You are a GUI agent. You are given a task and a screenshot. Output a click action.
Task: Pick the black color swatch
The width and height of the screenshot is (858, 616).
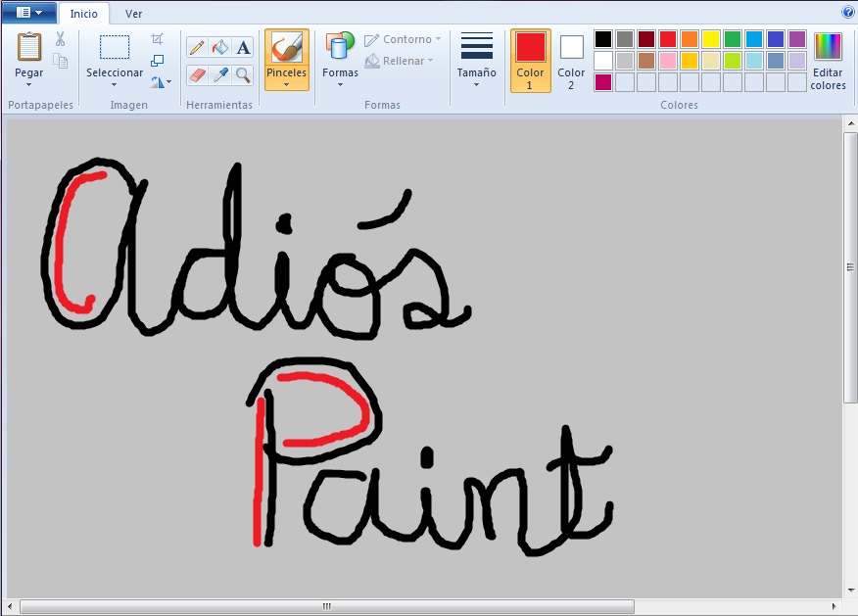pos(603,39)
